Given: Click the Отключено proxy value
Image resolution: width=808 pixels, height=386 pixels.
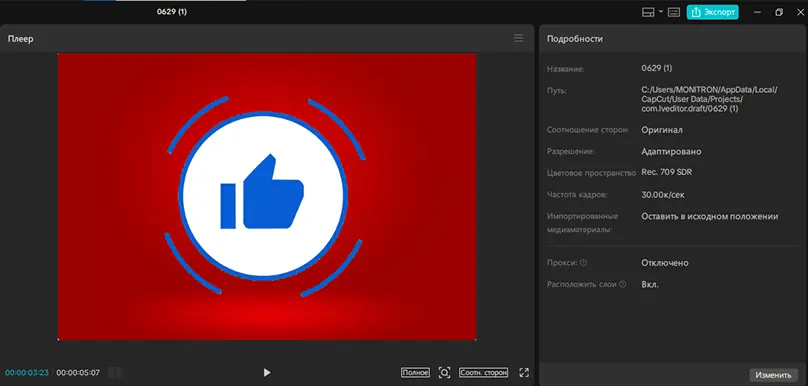Looking at the screenshot, I should [665, 263].
